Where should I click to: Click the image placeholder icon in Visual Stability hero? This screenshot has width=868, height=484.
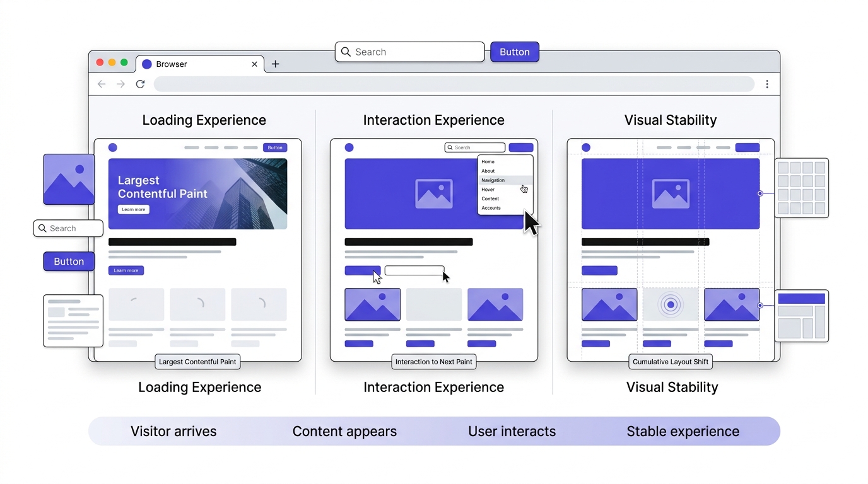point(671,194)
